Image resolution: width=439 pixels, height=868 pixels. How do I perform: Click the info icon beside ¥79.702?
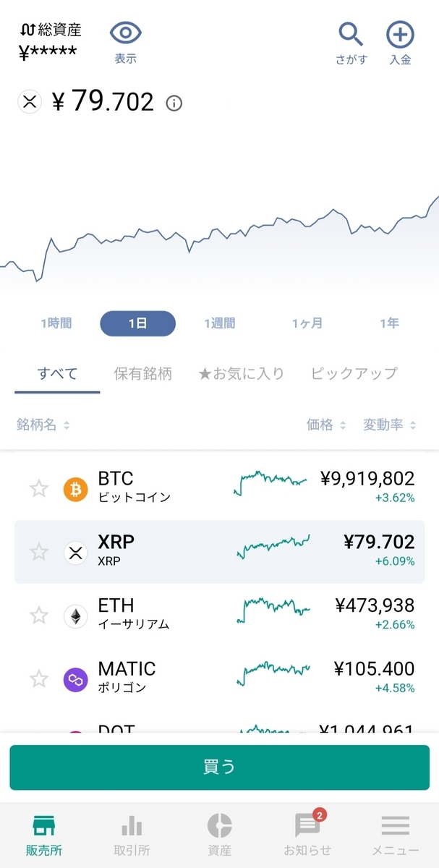(174, 103)
